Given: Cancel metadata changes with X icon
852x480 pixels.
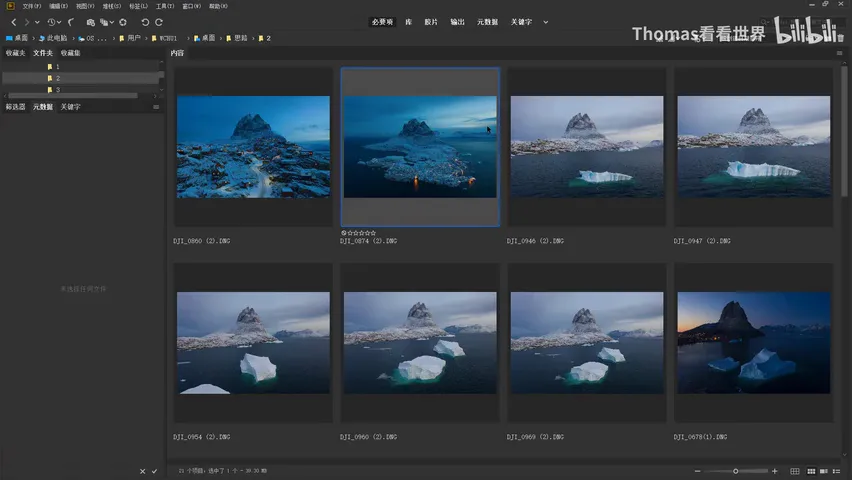Looking at the screenshot, I should tap(142, 471).
